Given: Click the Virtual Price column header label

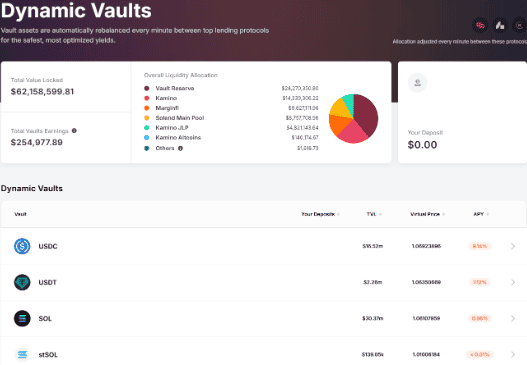Looking at the screenshot, I should [425, 214].
